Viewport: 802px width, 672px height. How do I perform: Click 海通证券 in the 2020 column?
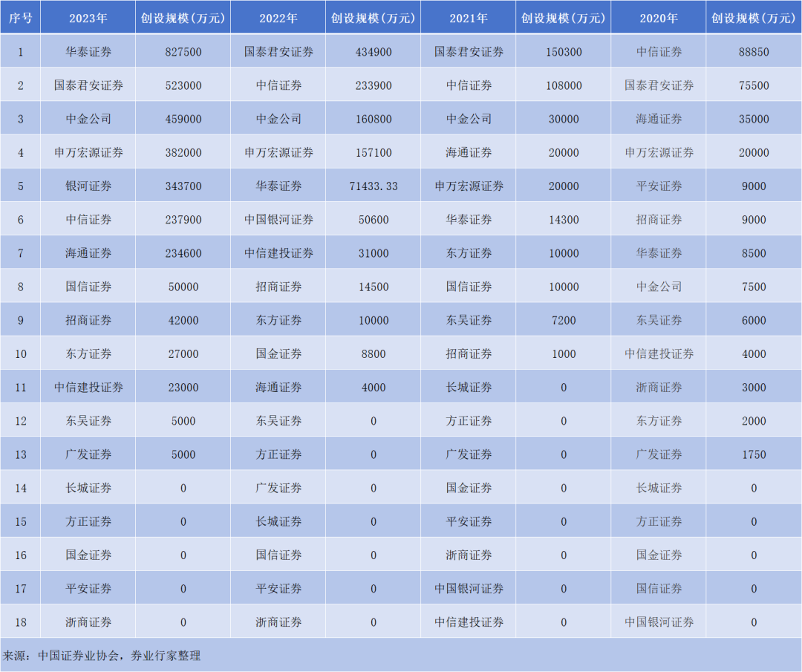[659, 119]
